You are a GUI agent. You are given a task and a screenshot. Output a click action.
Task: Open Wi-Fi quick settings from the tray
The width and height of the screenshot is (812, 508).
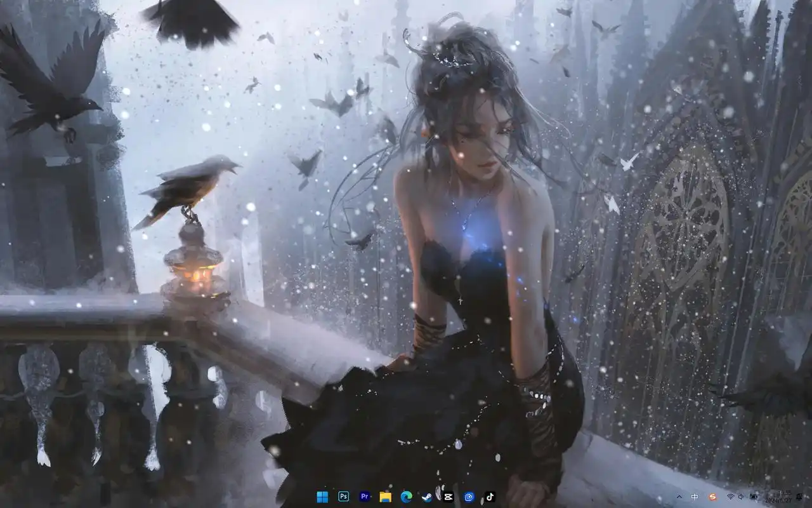730,497
